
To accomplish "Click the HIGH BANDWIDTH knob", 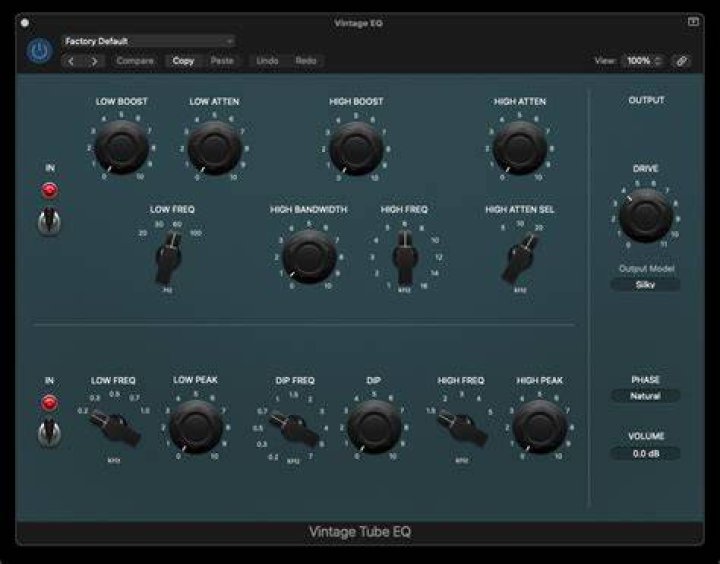I will click(x=309, y=256).
